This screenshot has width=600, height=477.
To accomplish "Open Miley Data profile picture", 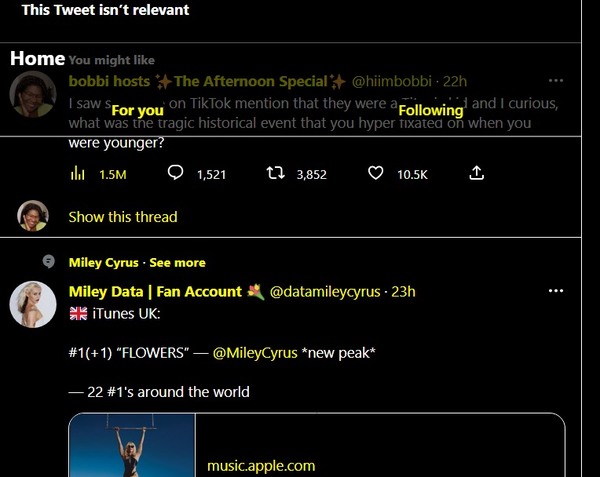I will coord(33,304).
